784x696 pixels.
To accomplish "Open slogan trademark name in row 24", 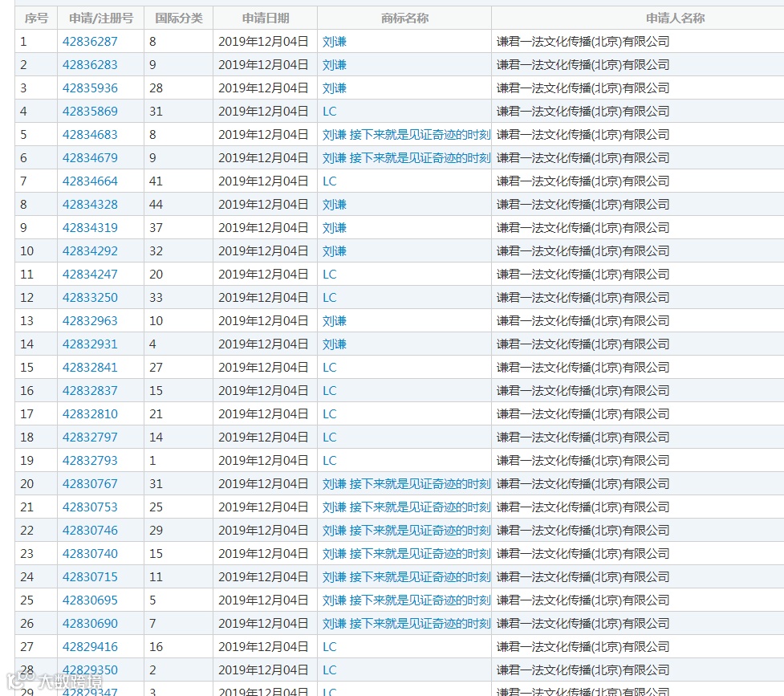I will (x=407, y=577).
